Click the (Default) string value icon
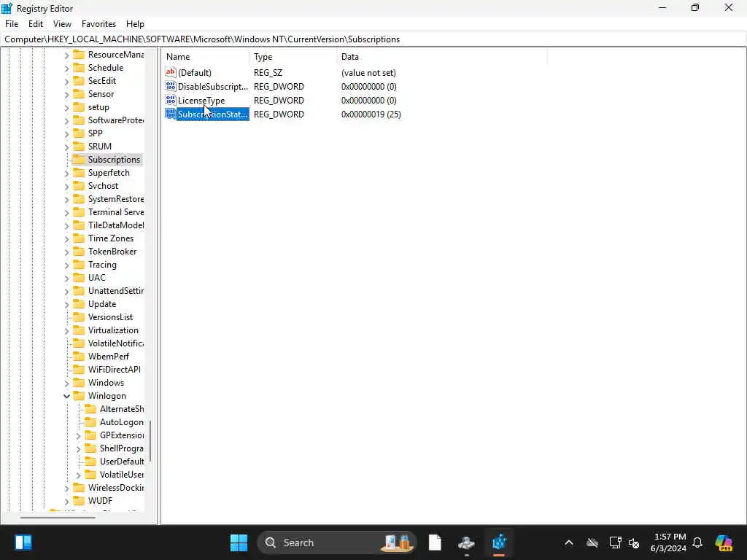Screen dimensions: 747x560 pyautogui.click(x=171, y=72)
